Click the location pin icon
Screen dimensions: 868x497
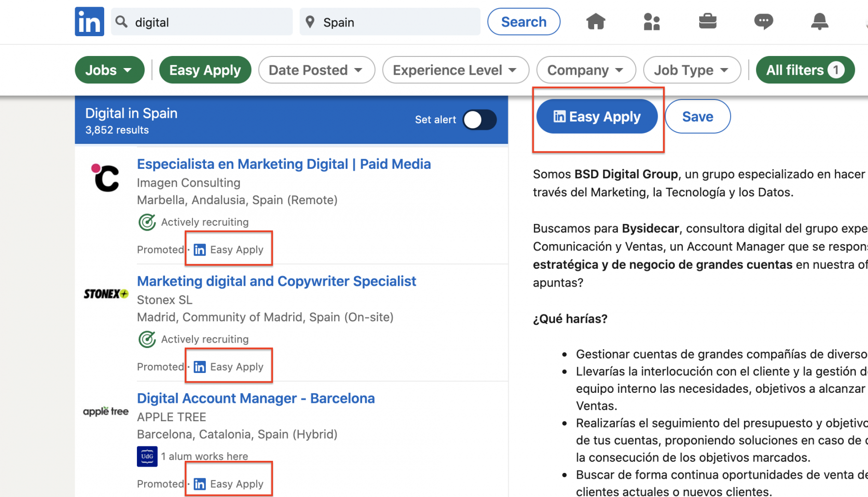[x=310, y=22]
